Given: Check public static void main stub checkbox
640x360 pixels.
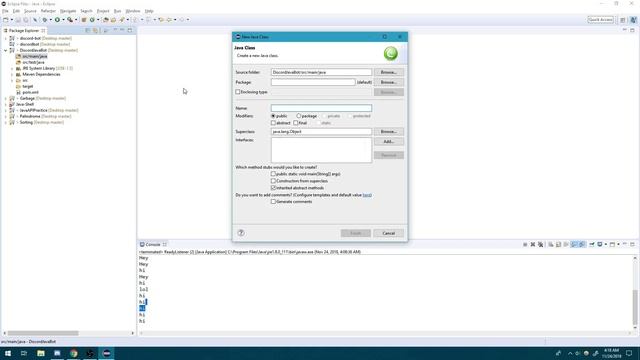Looking at the screenshot, I should (x=273, y=174).
